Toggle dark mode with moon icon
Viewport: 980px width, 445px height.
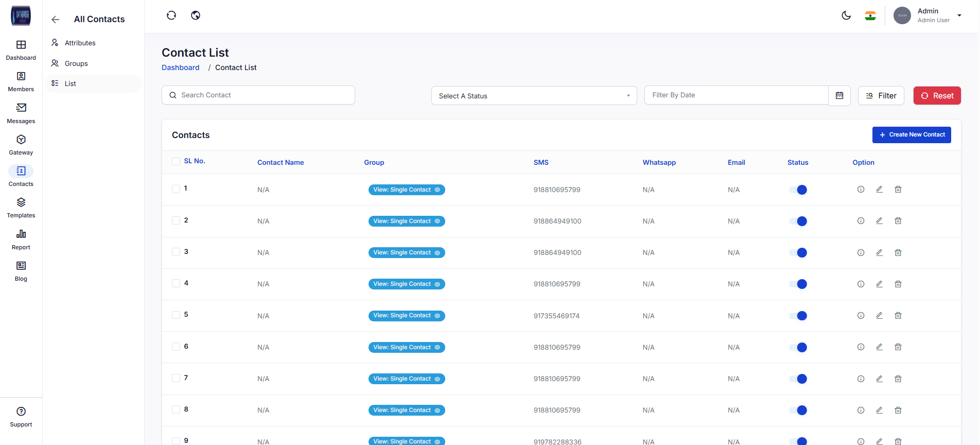point(846,15)
